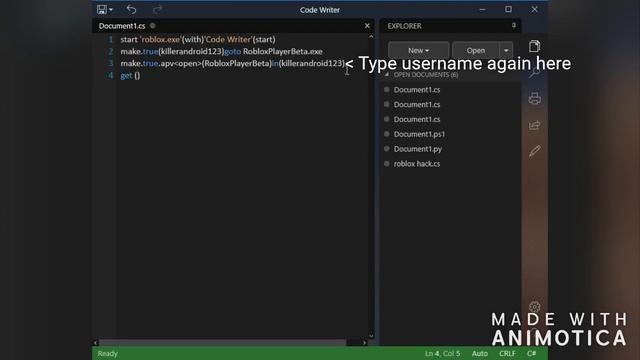This screenshot has height=360, width=640.
Task: Change the C# language mode
Action: [531, 353]
